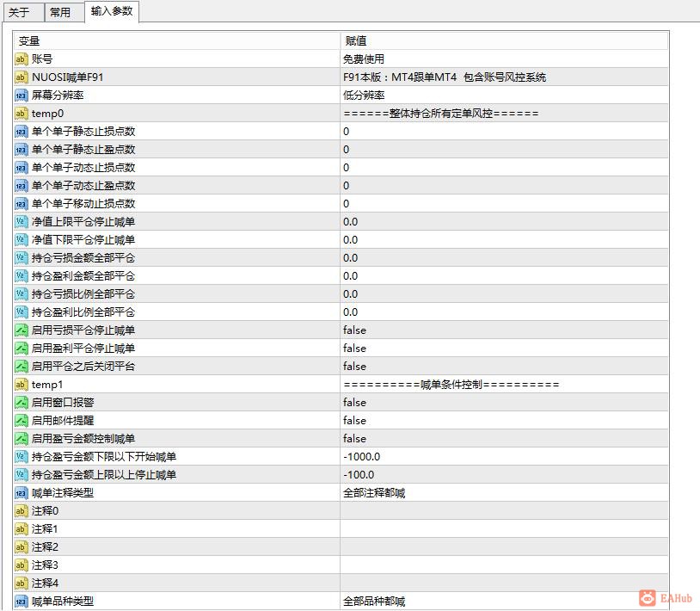
Task: Click the string icon beside 账号
Action: tap(21, 59)
